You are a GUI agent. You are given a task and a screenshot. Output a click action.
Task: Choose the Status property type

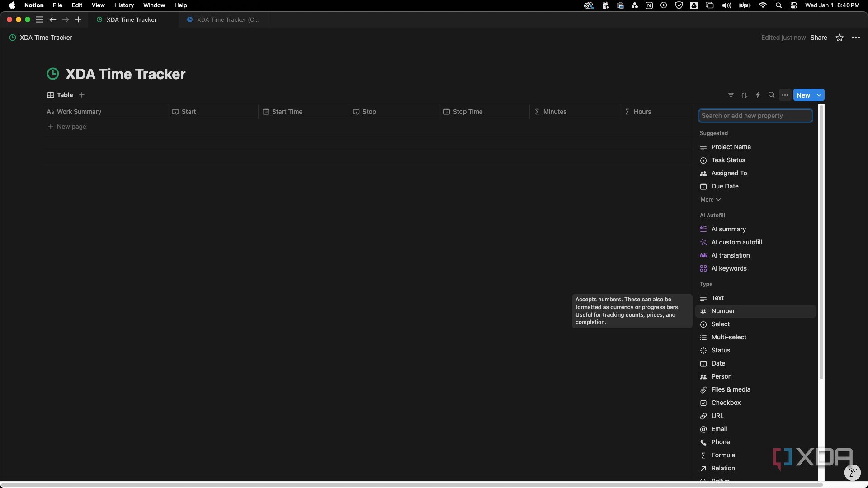[755, 350]
